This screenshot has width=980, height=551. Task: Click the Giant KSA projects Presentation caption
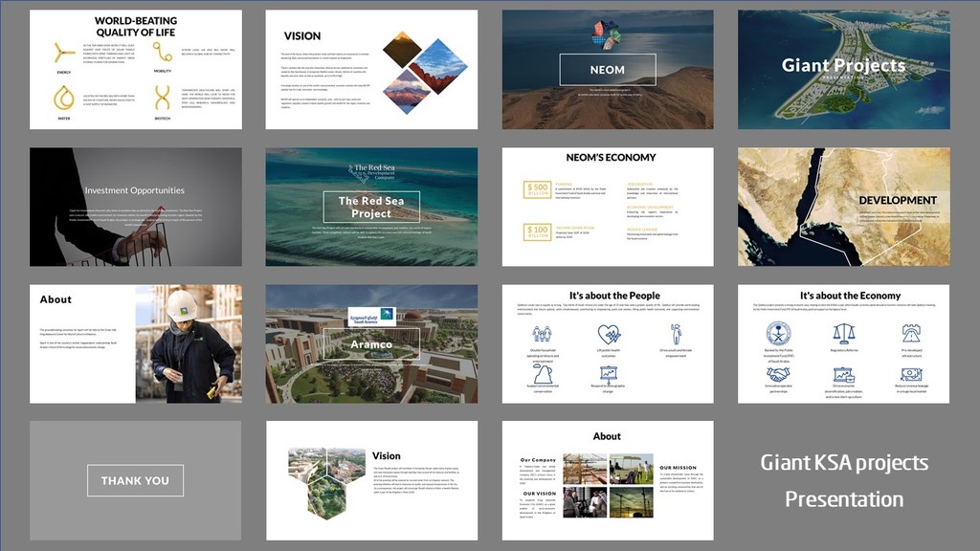point(844,480)
